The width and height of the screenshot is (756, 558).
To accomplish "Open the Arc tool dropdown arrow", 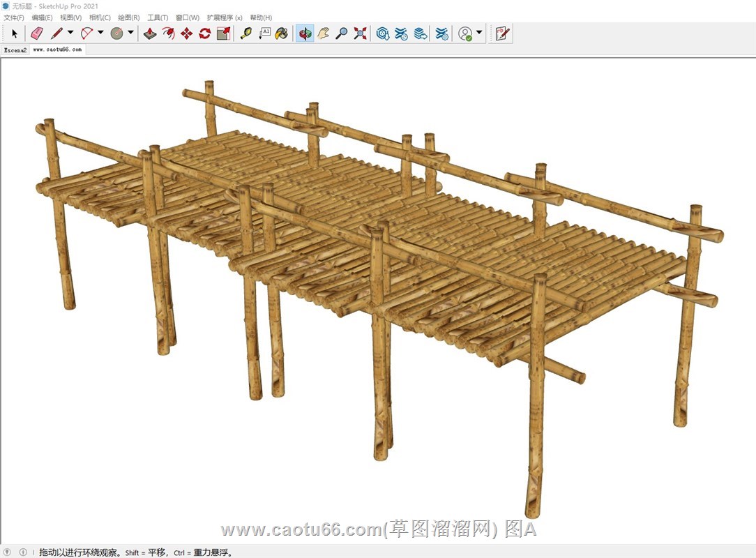I will [x=100, y=33].
